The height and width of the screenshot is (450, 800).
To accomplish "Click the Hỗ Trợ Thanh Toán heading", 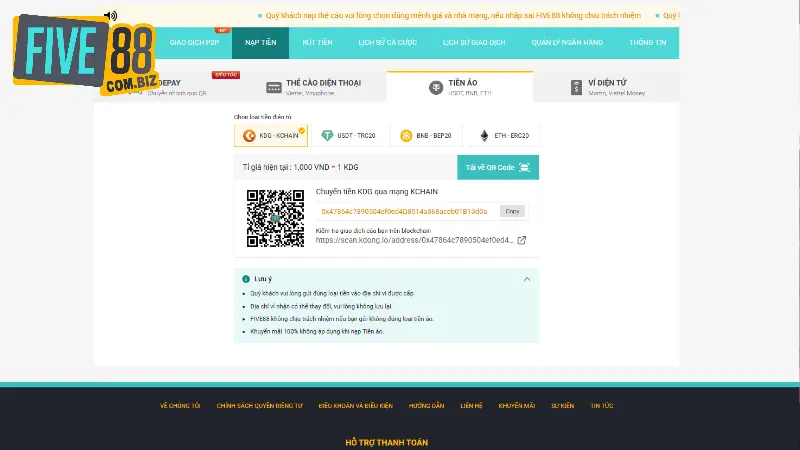I will click(x=387, y=442).
